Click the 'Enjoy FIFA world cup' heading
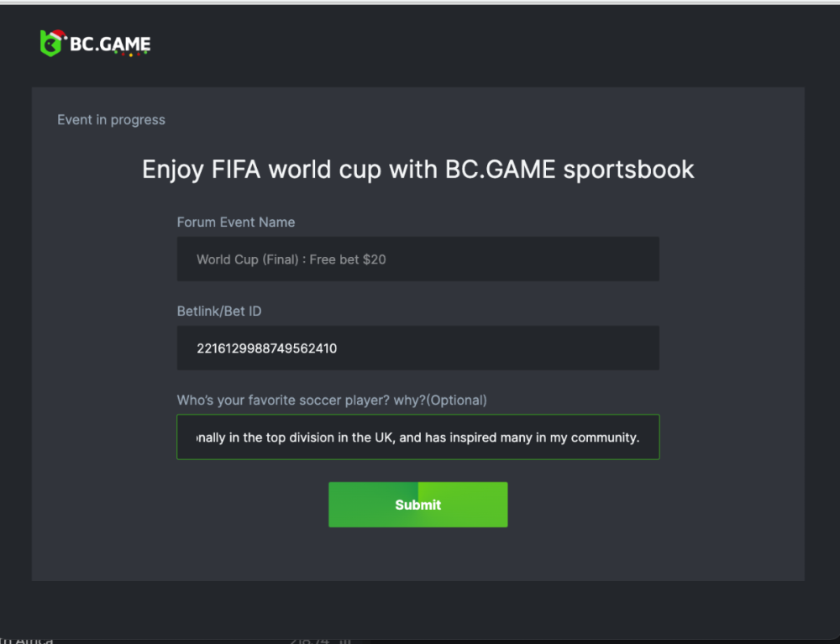Viewport: 840px width, 644px height. coord(417,169)
